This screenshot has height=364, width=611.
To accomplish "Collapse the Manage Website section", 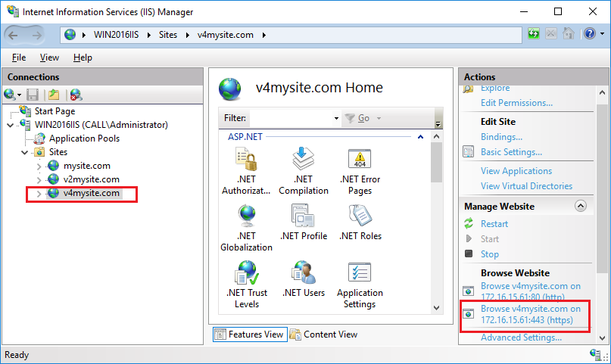I will pos(581,206).
